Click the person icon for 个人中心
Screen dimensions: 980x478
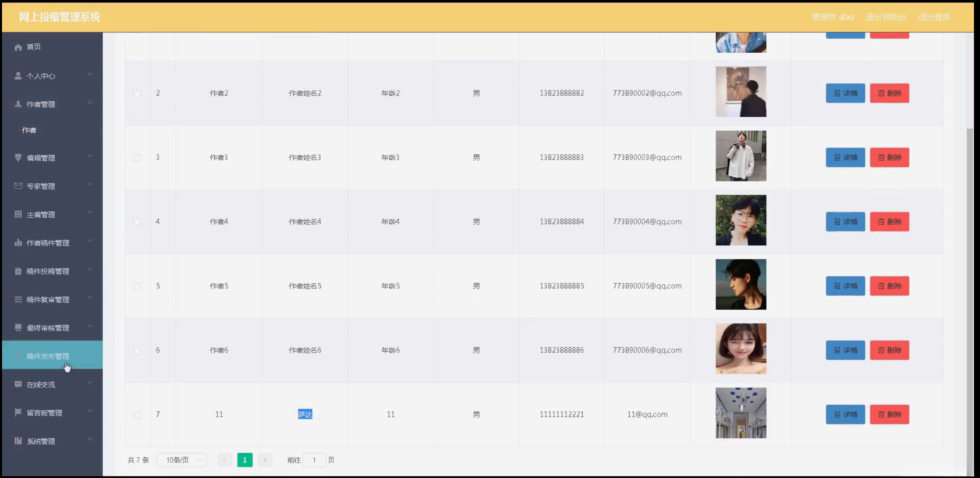tap(18, 76)
